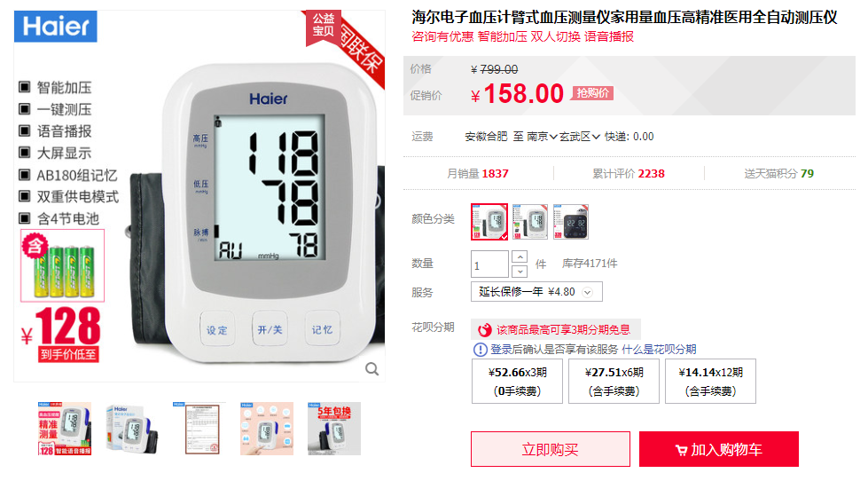
Task: Select the ¥52.66x3期 installment plan
Action: 517,382
